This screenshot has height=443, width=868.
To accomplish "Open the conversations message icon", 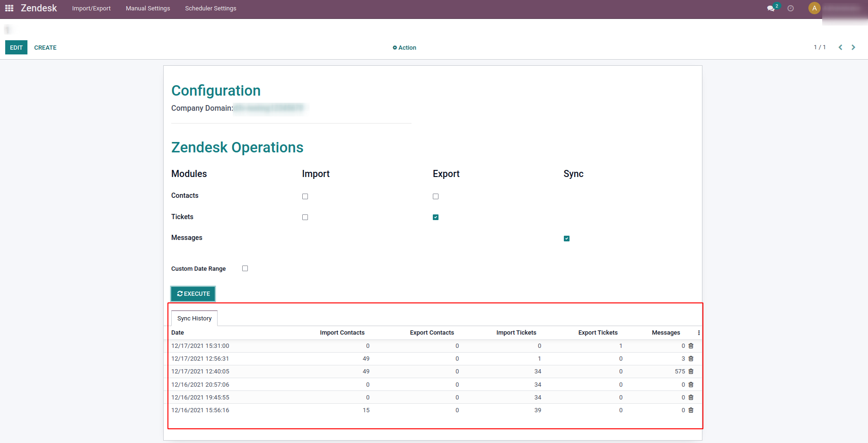I will pos(771,9).
